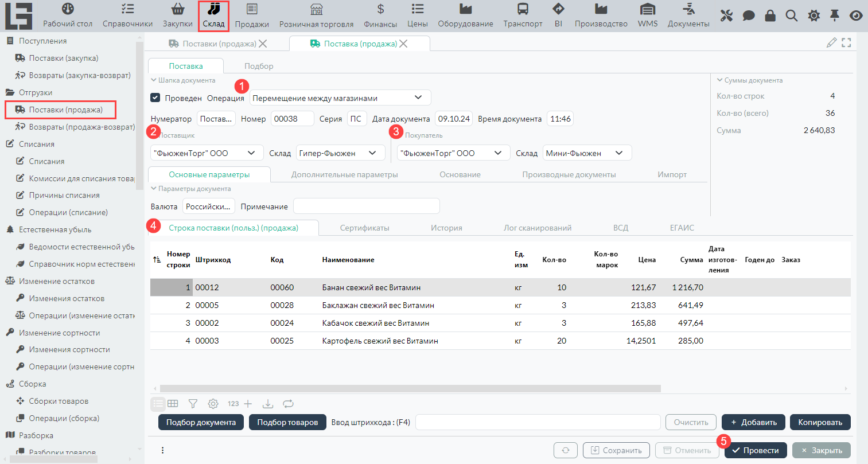Open the chat messages bubble icon

click(748, 15)
